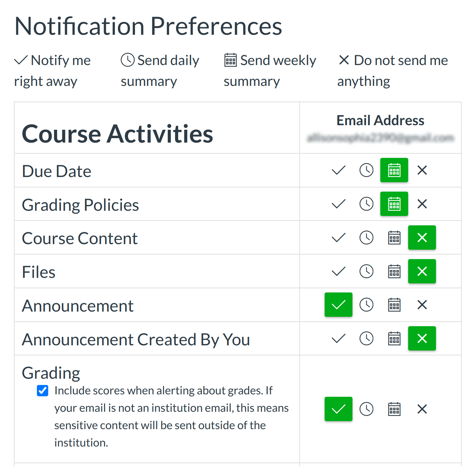Set Due Date to notify right away

(x=338, y=170)
